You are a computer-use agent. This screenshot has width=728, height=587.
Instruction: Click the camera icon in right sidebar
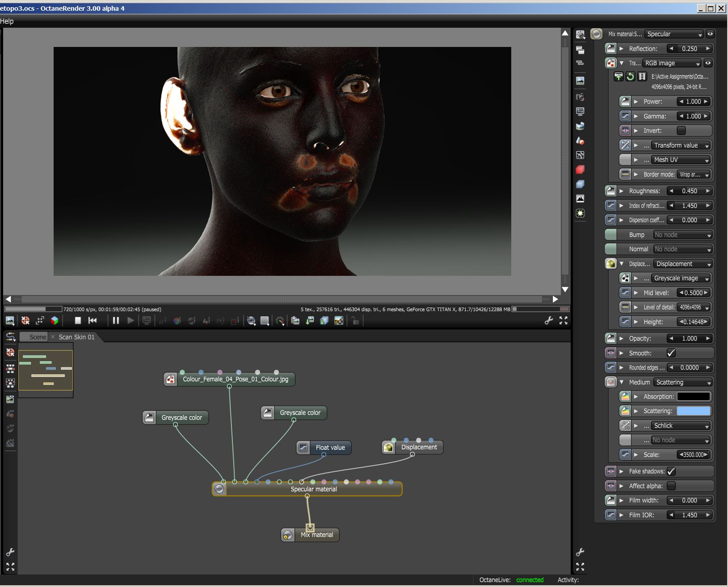(580, 97)
